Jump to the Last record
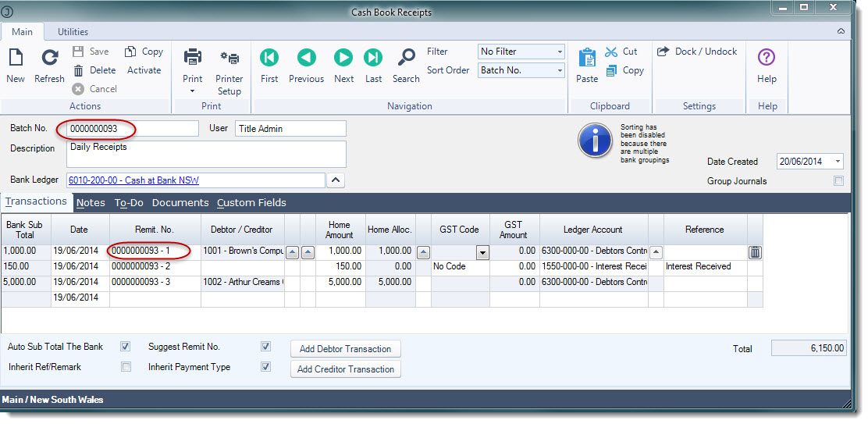The width and height of the screenshot is (868, 424). [x=373, y=66]
